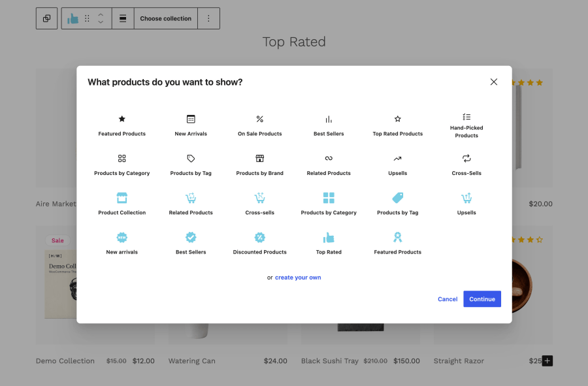Viewport: 588px width, 386px height.
Task: Select the Featured Products star icon
Action: coord(122,119)
